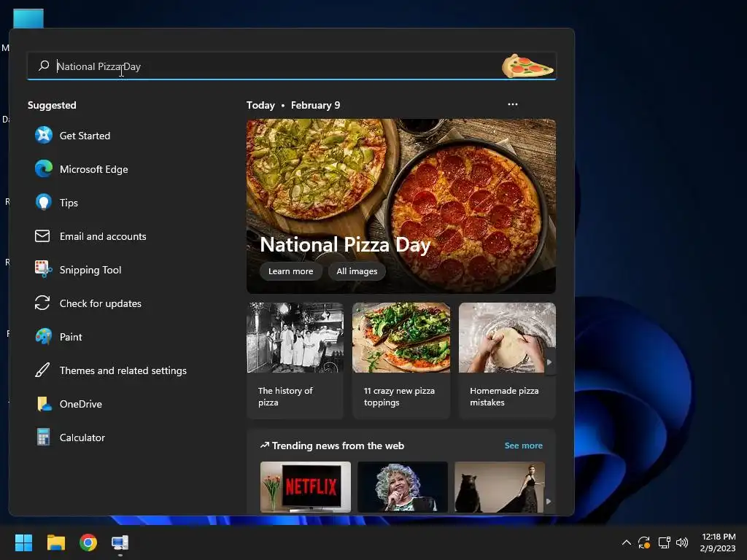Click the OneDrive label
The image size is (747, 560).
[x=80, y=404]
